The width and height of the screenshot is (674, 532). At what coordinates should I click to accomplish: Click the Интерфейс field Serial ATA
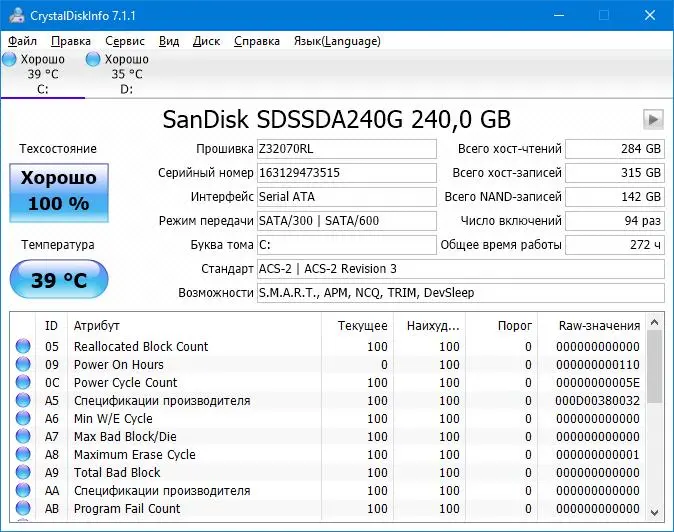pyautogui.click(x=346, y=197)
